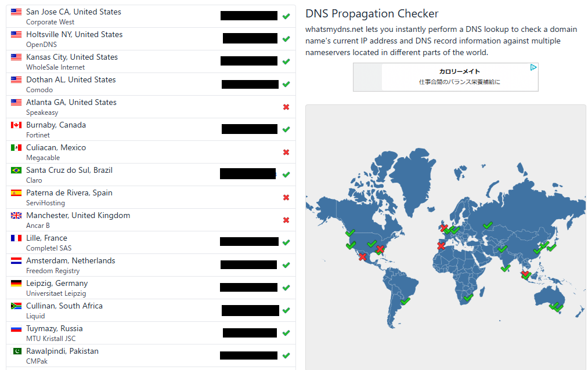Click the green checkmark for Rawalpindi, Pakistan
Viewport: 588px width, 370px height.
pos(286,356)
